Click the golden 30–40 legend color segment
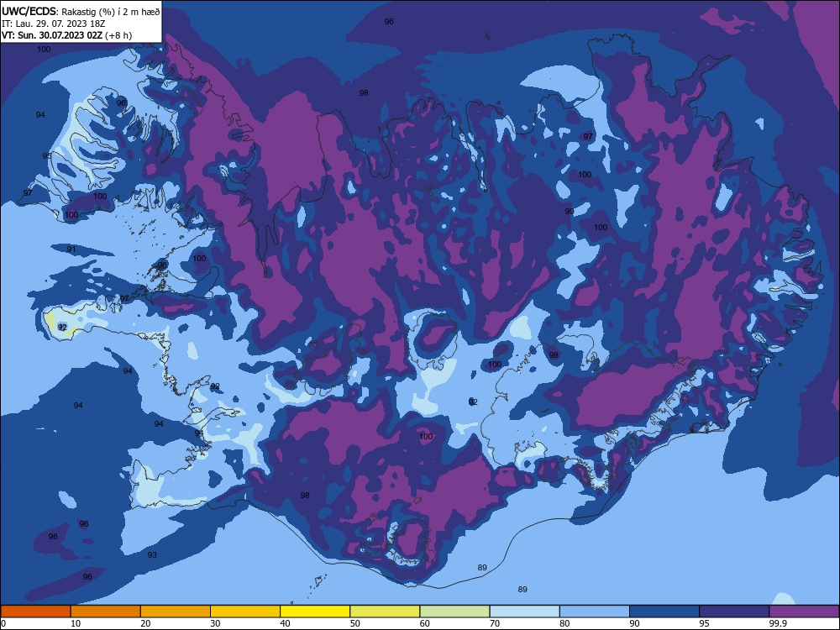 click(x=245, y=612)
